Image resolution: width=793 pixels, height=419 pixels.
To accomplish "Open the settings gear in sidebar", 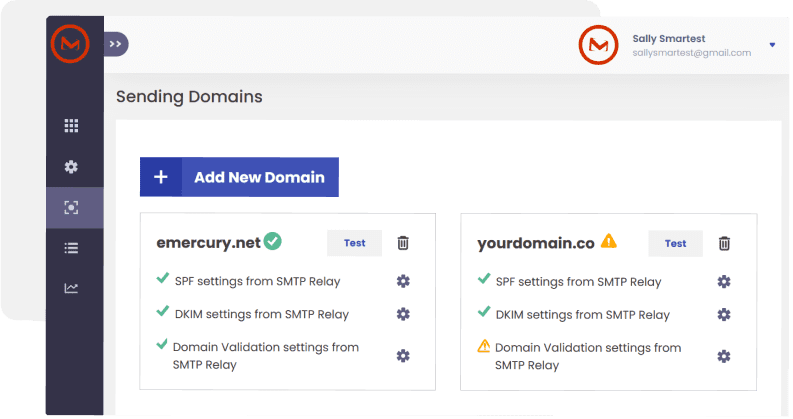I will pos(71,167).
